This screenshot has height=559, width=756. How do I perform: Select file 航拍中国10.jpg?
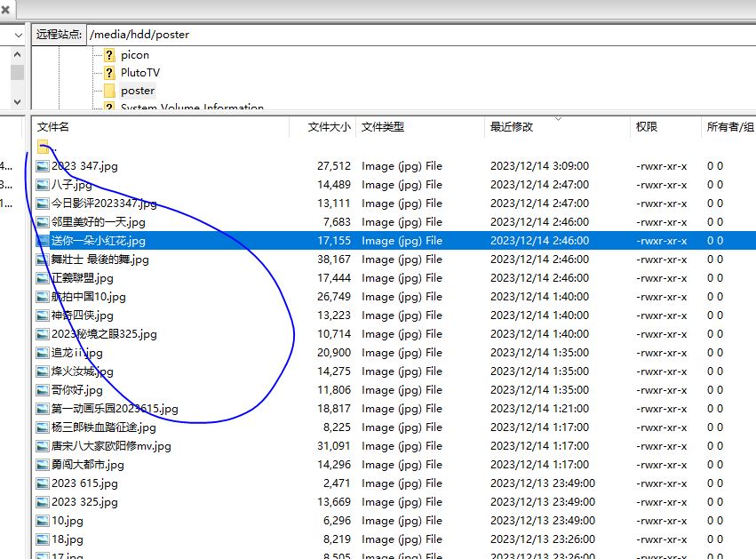click(89, 297)
